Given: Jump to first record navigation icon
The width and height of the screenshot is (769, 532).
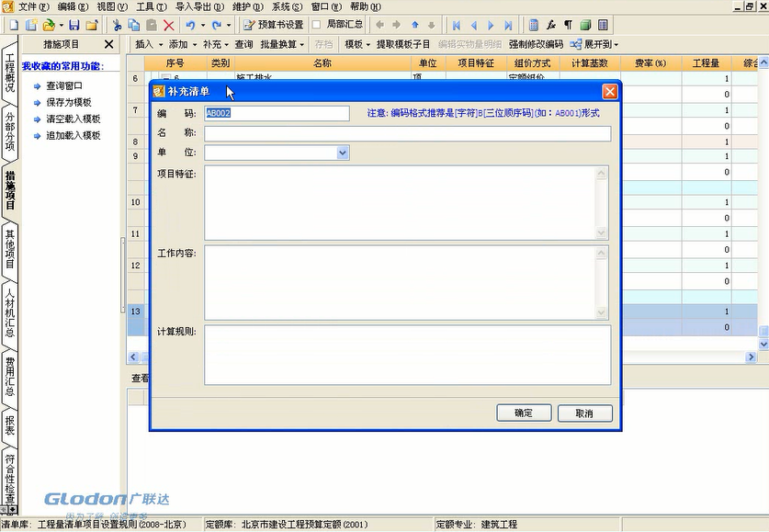Looking at the screenshot, I should pos(457,25).
